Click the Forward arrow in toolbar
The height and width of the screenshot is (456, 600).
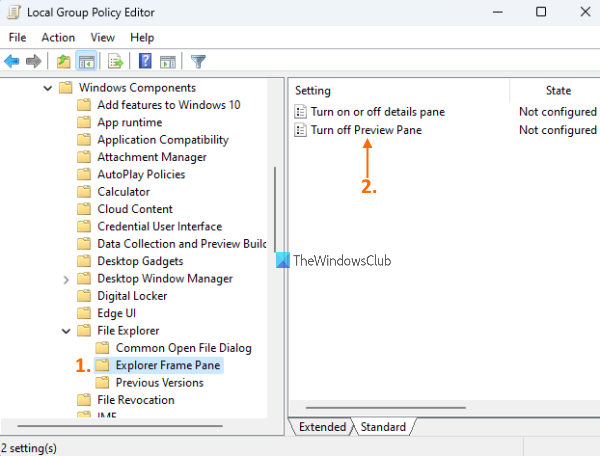(34, 61)
